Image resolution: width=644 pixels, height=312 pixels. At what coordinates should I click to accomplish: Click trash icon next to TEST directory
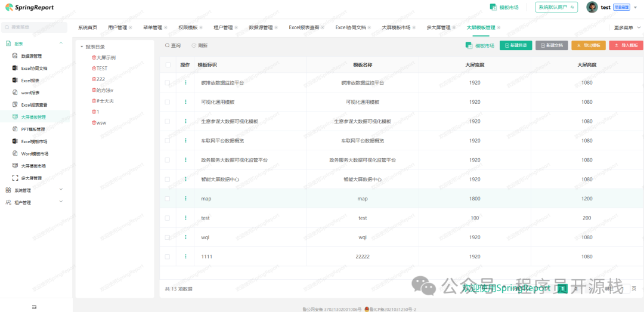[94, 68]
